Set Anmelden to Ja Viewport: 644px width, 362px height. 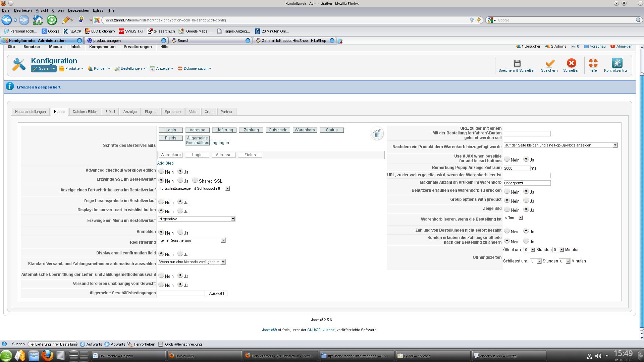(180, 232)
